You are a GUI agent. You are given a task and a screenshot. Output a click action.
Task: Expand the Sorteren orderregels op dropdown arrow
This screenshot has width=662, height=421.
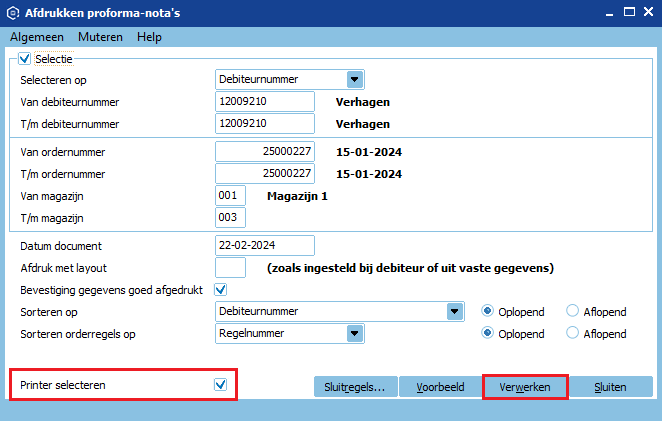tap(355, 334)
